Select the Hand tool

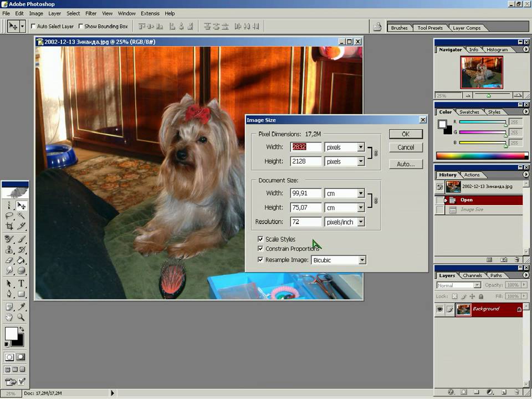tap(9, 317)
